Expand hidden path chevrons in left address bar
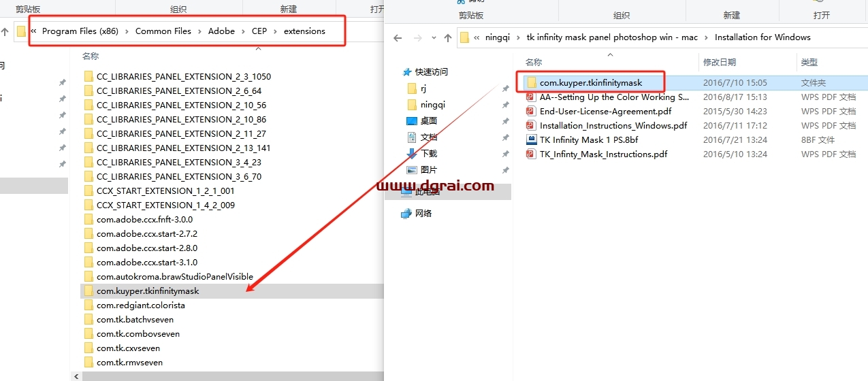Screen dimensions: 868x381 tap(33, 31)
